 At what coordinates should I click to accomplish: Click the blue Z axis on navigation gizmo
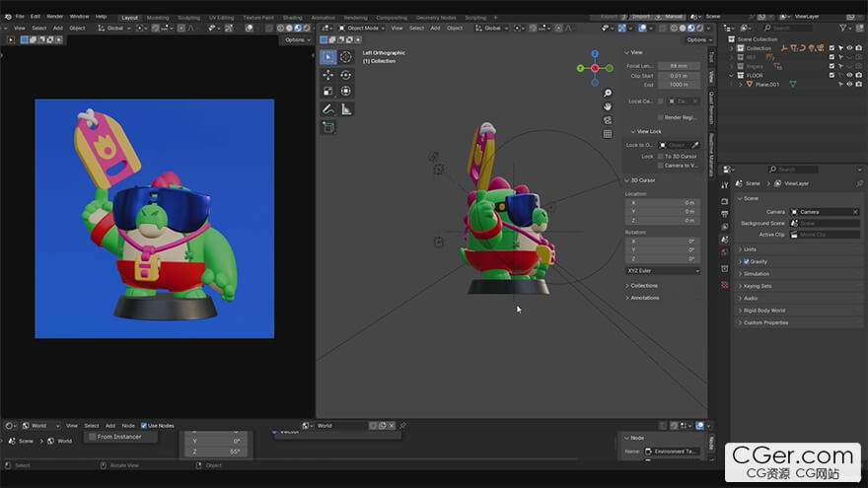coord(595,53)
